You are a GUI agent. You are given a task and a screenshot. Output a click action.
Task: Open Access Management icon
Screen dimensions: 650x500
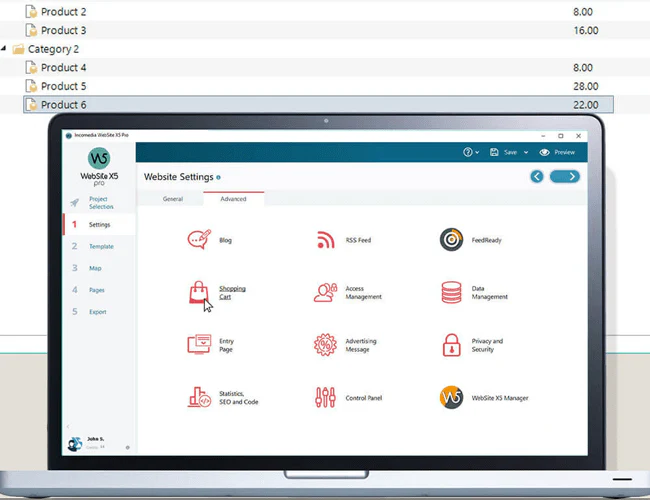pos(325,292)
